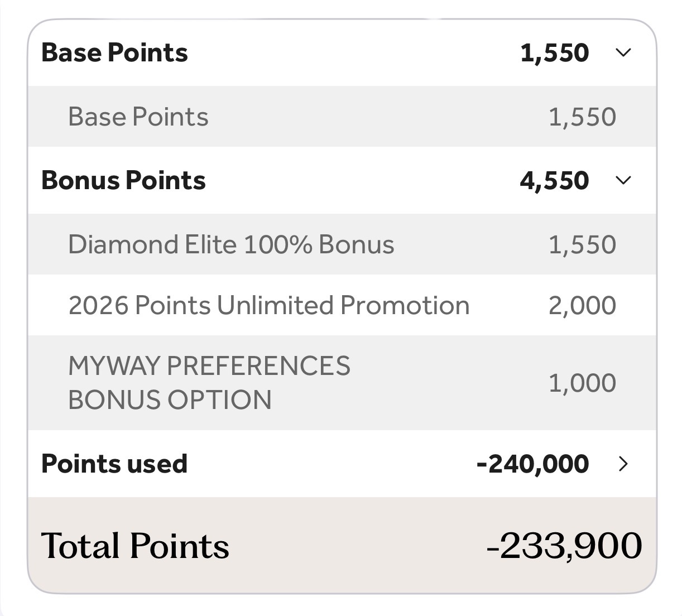The width and height of the screenshot is (682, 616).
Task: Click the 1,000 MYWAY bonus value
Action: (x=582, y=383)
